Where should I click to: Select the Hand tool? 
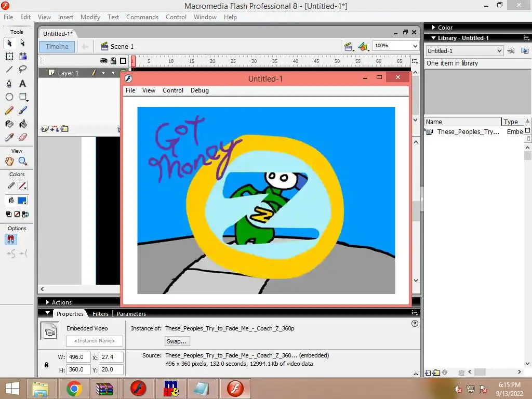[9, 161]
